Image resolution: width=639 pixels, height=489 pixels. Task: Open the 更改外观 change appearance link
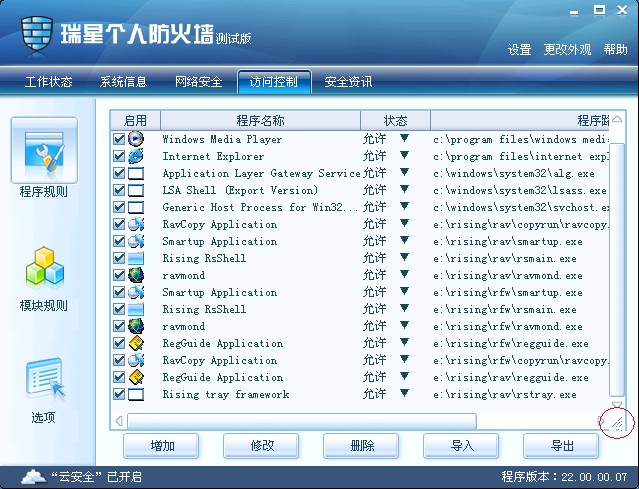(x=567, y=50)
